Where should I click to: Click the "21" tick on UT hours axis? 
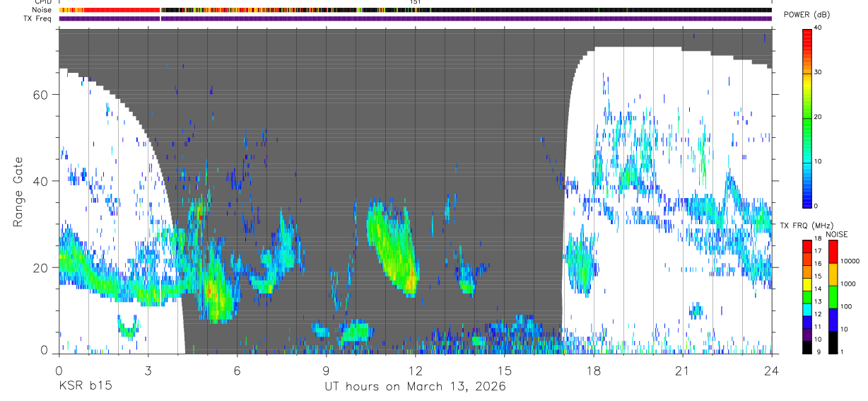pyautogui.click(x=682, y=370)
